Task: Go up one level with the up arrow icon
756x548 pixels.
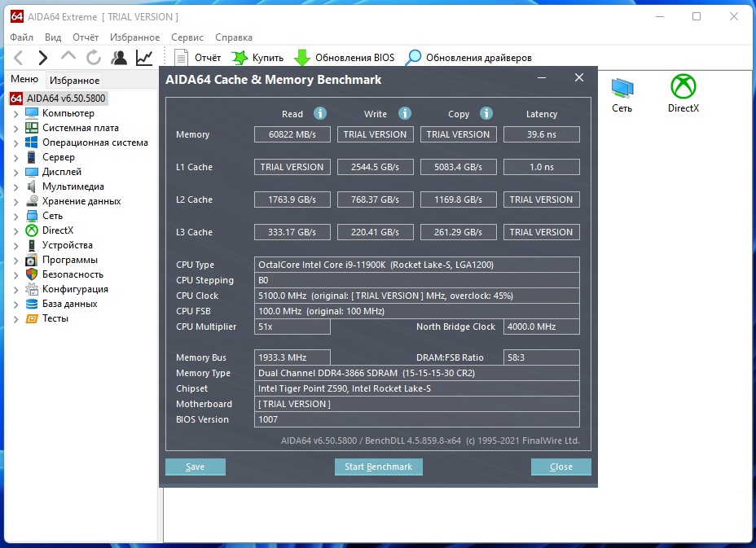Action: (68, 56)
